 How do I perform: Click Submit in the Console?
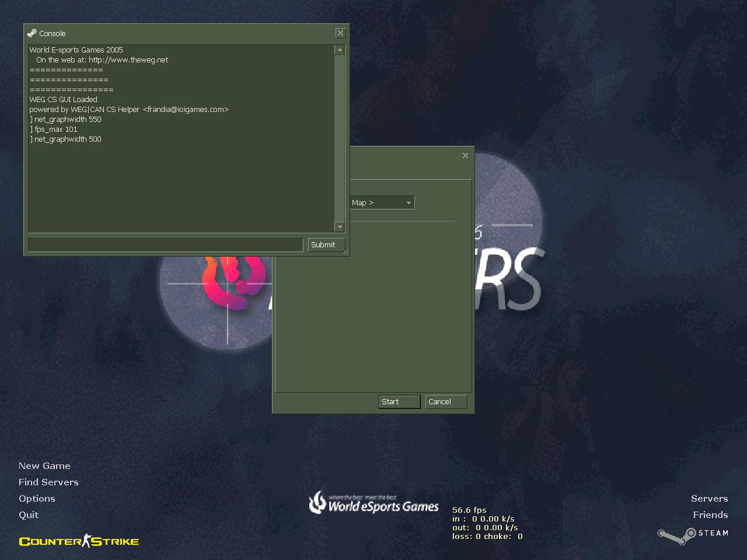click(x=326, y=245)
